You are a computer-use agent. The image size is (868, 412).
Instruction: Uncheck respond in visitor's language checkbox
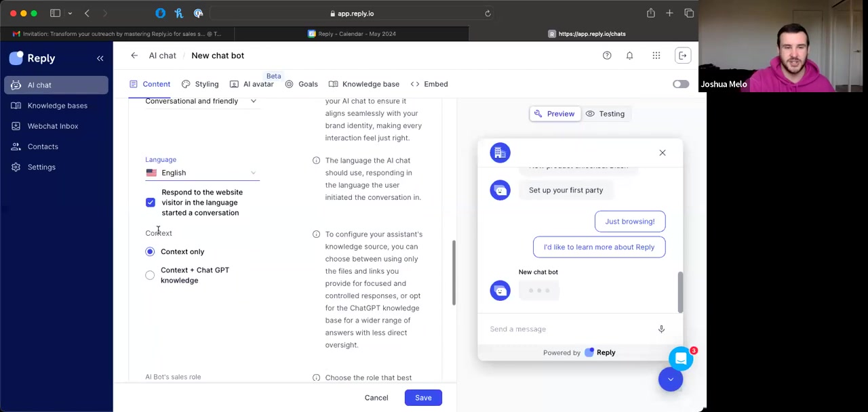click(151, 203)
